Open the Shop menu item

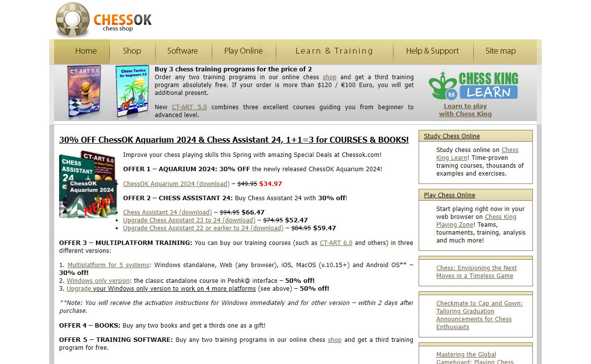tap(132, 51)
